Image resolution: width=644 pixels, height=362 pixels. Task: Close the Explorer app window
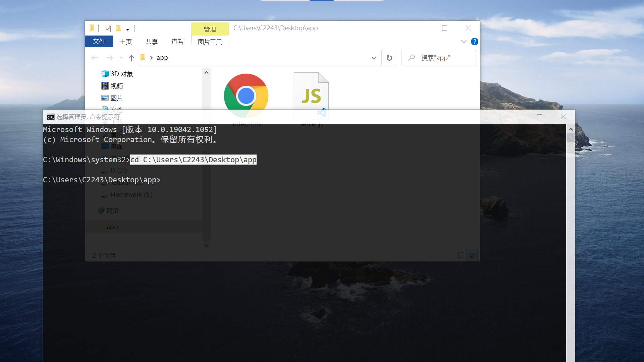[x=468, y=28]
